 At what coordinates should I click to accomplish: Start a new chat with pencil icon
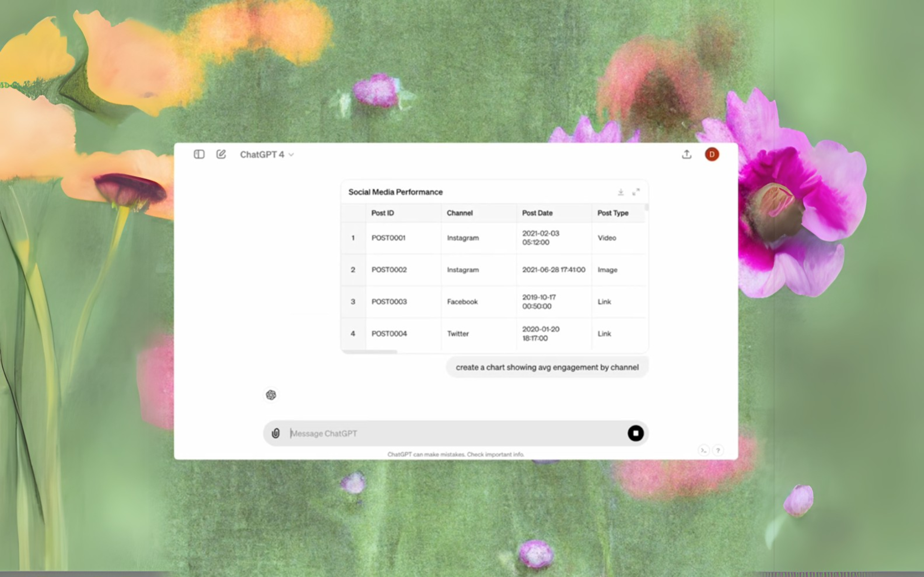pos(221,154)
